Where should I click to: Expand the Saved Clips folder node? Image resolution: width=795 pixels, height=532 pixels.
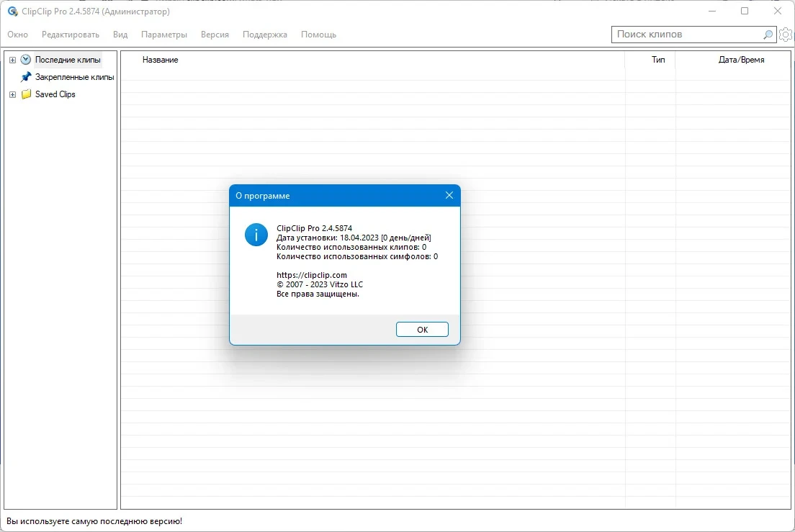(x=13, y=94)
